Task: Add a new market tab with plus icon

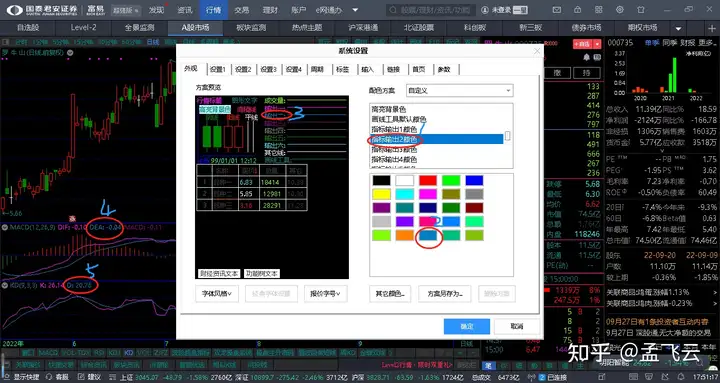Action: point(712,28)
